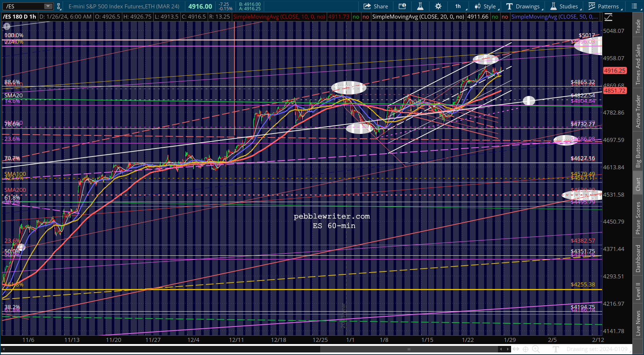Click the 4958.07 value on price axis

pos(614,58)
